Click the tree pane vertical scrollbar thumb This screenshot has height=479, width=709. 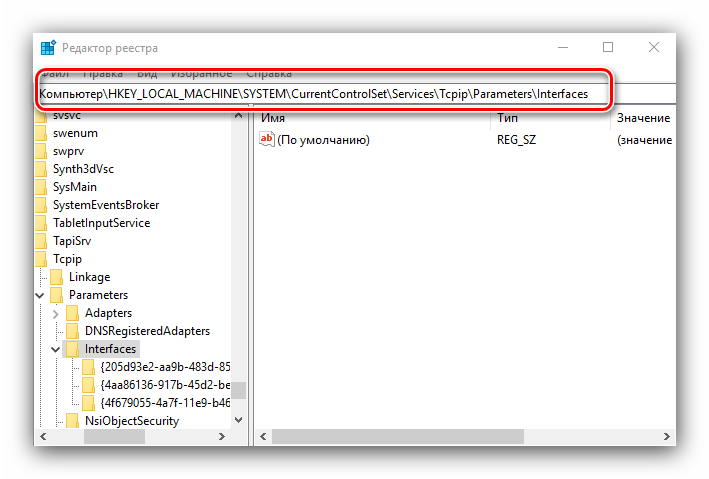pyautogui.click(x=239, y=390)
